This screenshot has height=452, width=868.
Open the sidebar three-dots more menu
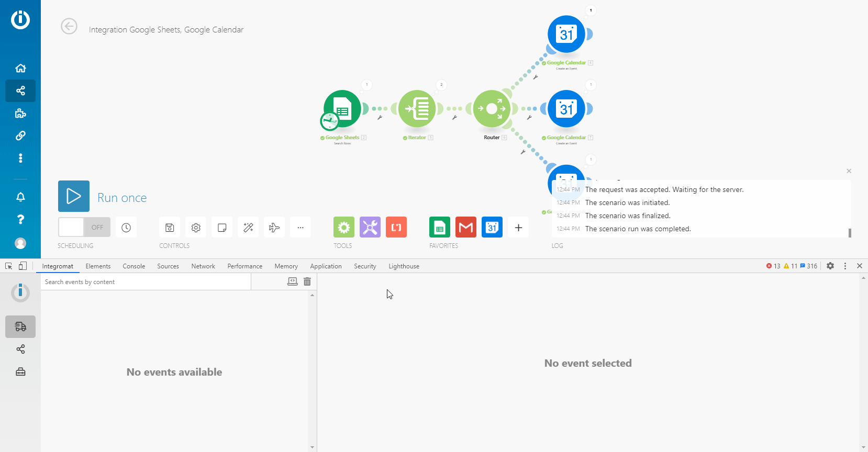20,158
